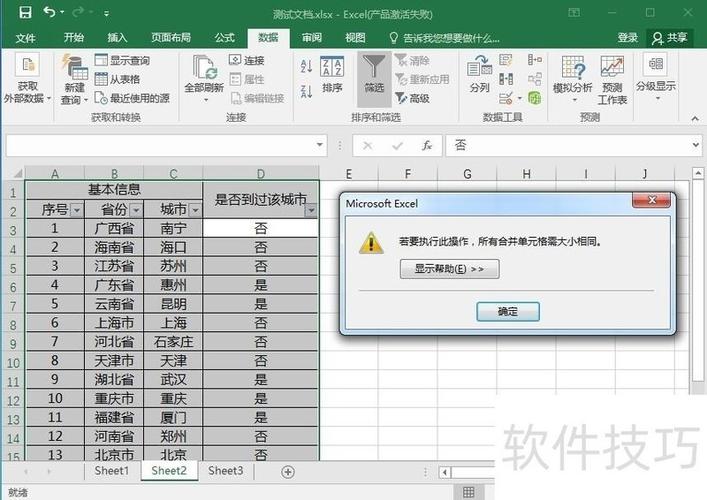Viewport: 707px width, 500px height.
Task: Switch to the 插入 ribbon tab
Action: click(117, 37)
